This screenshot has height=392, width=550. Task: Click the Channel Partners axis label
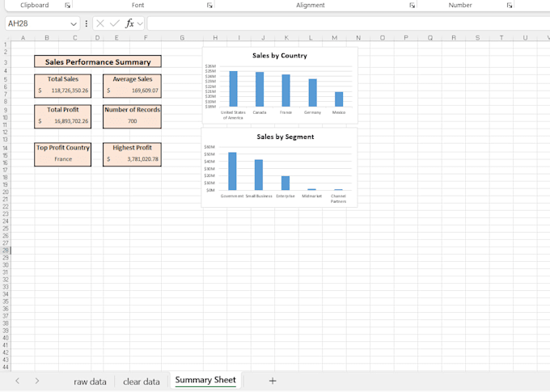tap(338, 199)
